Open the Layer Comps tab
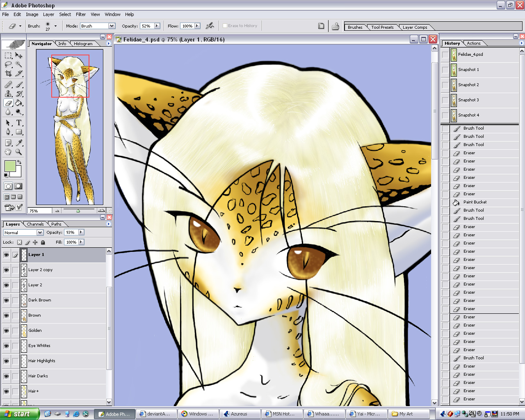 (415, 27)
